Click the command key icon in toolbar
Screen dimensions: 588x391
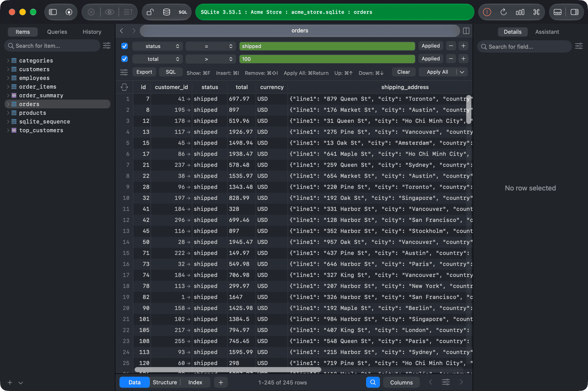pos(536,12)
